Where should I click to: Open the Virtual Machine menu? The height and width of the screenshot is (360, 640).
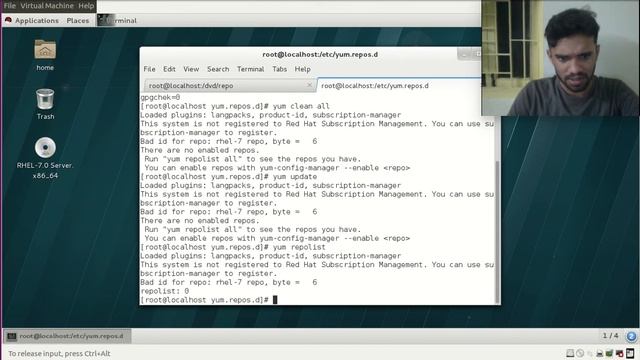(x=47, y=6)
